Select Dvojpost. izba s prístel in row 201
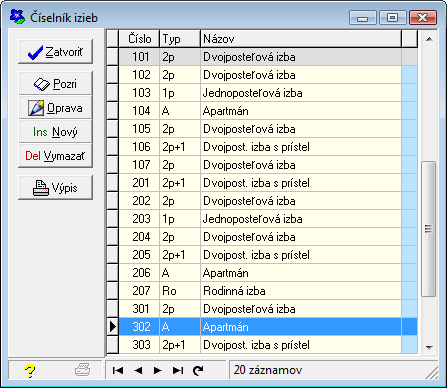447x388 pixels. click(301, 183)
